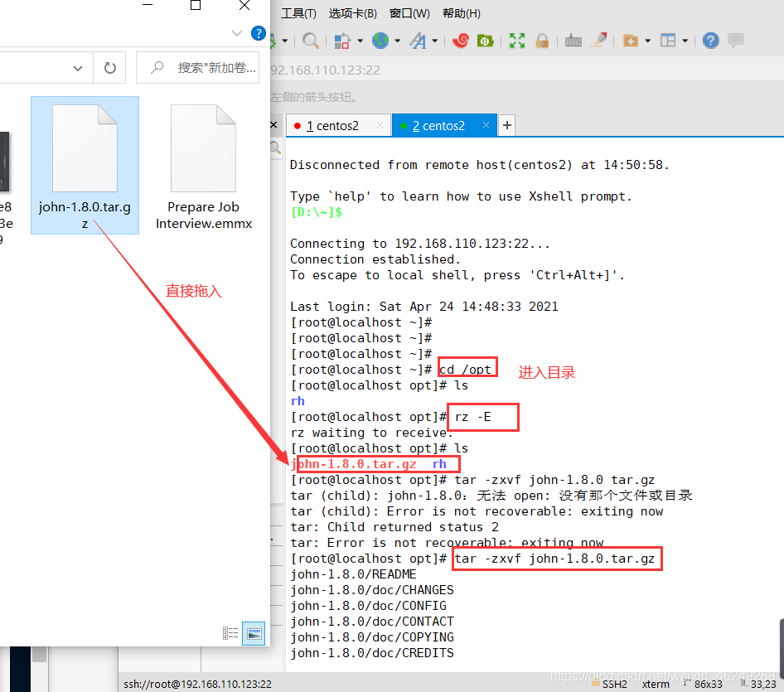Screen dimensions: 784x692
Task: Open dropdown arrow next to properties icon
Action: 360,41
